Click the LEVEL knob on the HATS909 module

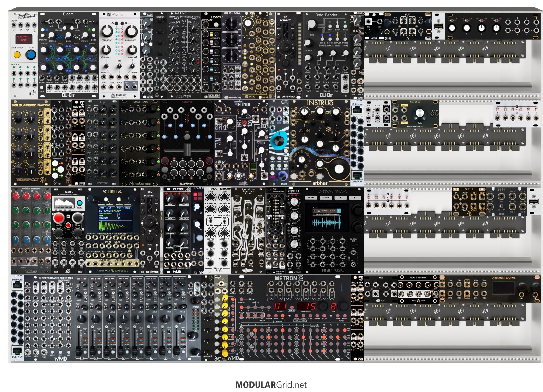[224, 198]
